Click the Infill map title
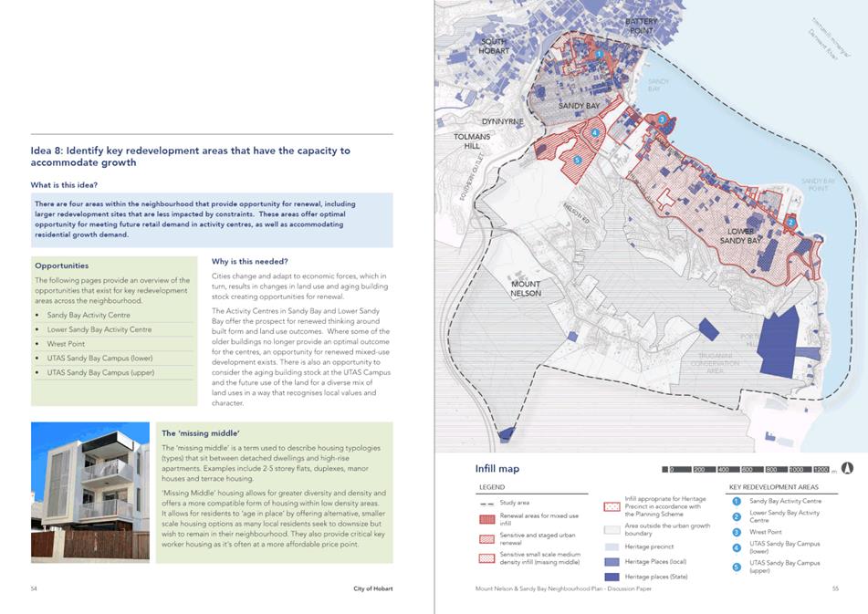Image resolution: width=868 pixels, height=614 pixels. coord(497,469)
